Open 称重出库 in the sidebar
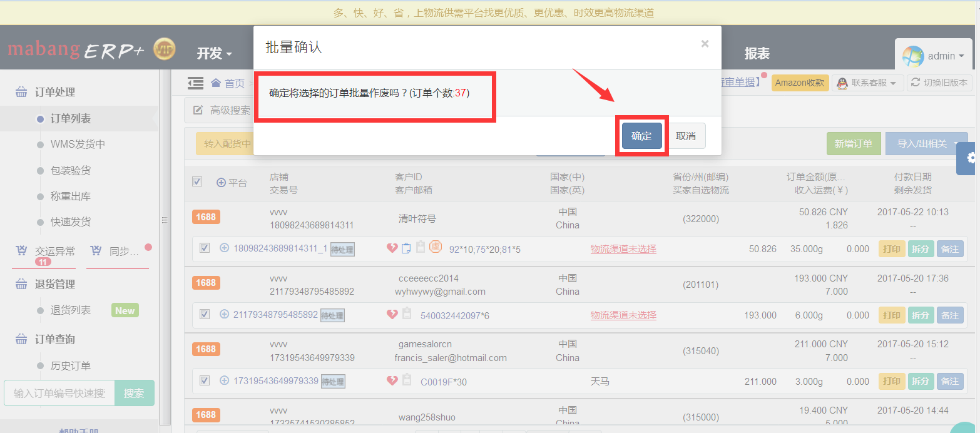The height and width of the screenshot is (433, 980). (x=71, y=196)
